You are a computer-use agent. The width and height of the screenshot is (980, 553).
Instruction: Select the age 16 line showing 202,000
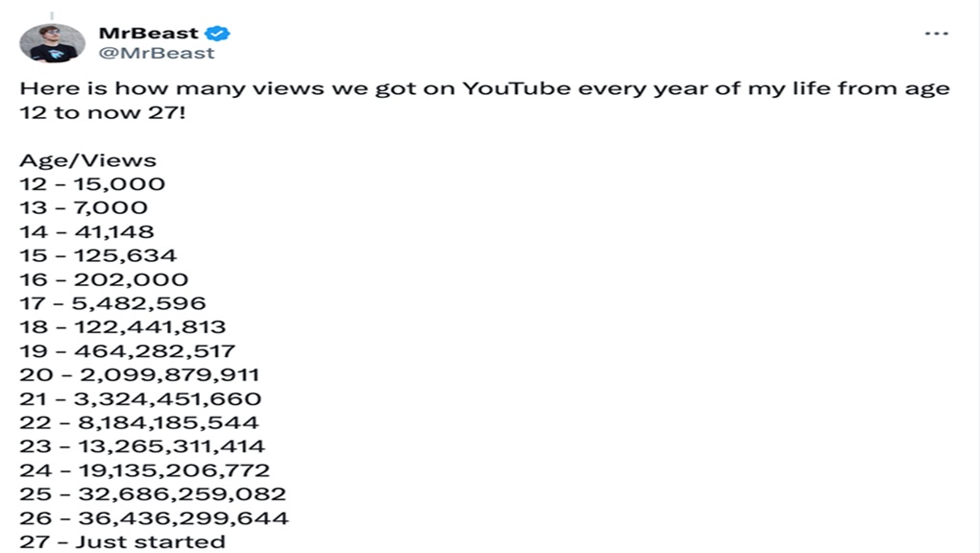pos(104,279)
